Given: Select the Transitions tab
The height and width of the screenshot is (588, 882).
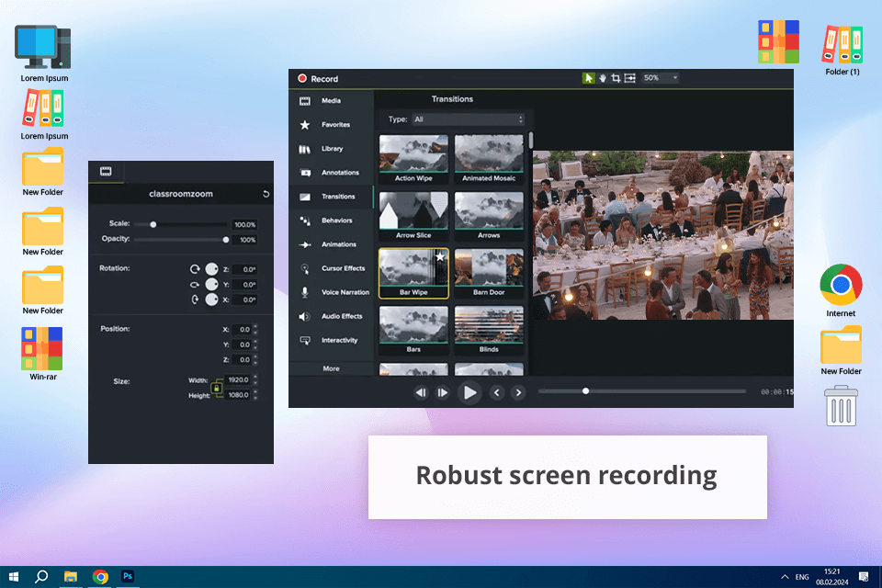Looking at the screenshot, I should pyautogui.click(x=331, y=197).
